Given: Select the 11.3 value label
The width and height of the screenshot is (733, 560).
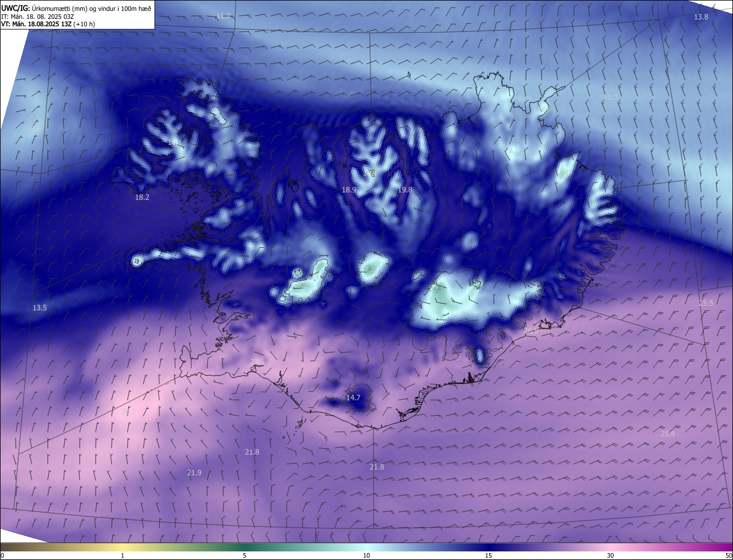Looking at the screenshot, I should [x=610, y=97].
